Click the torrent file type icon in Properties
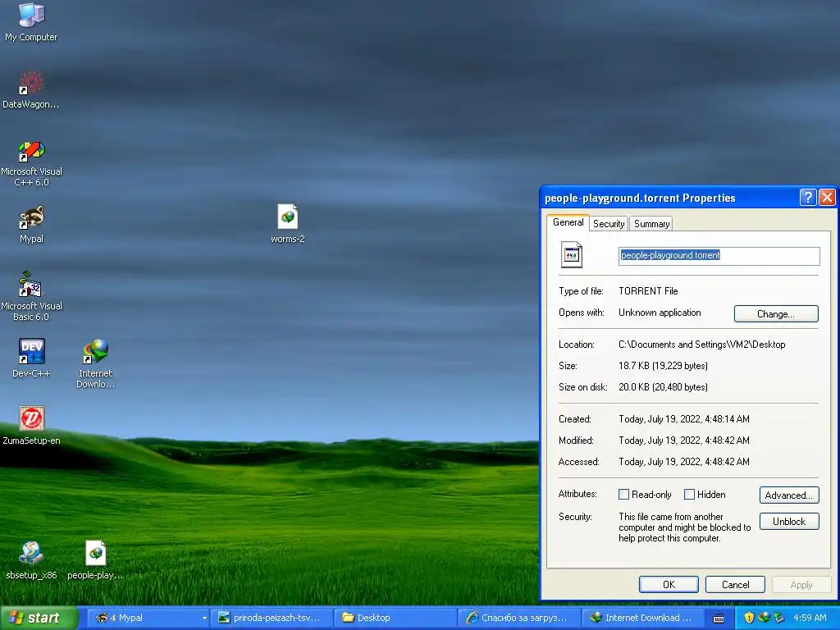 [x=572, y=254]
